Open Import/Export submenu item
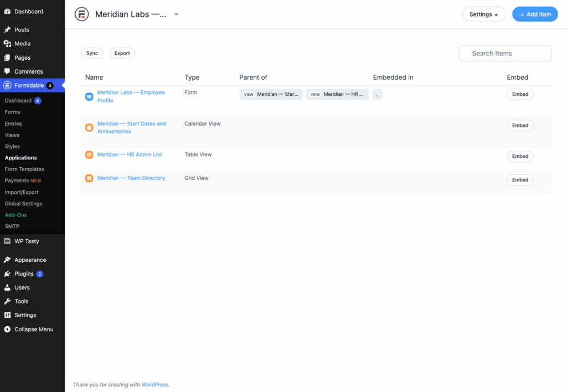The image size is (567, 392). (x=22, y=192)
